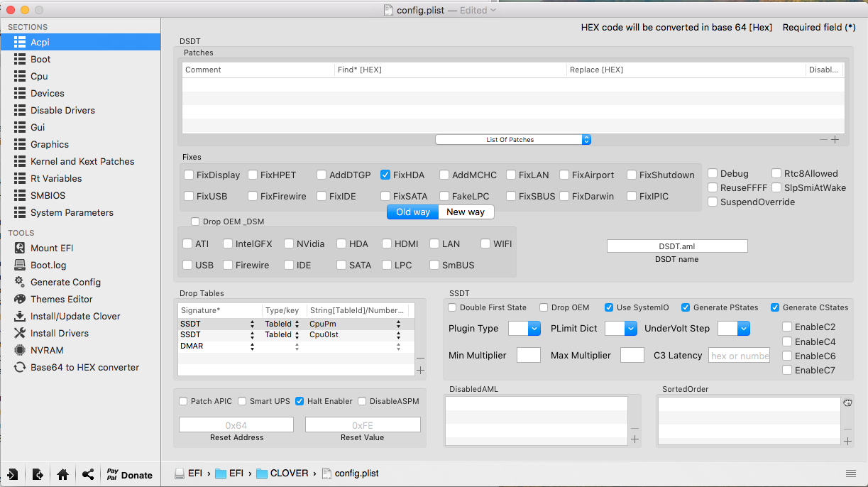Switch to the New way tab

466,212
